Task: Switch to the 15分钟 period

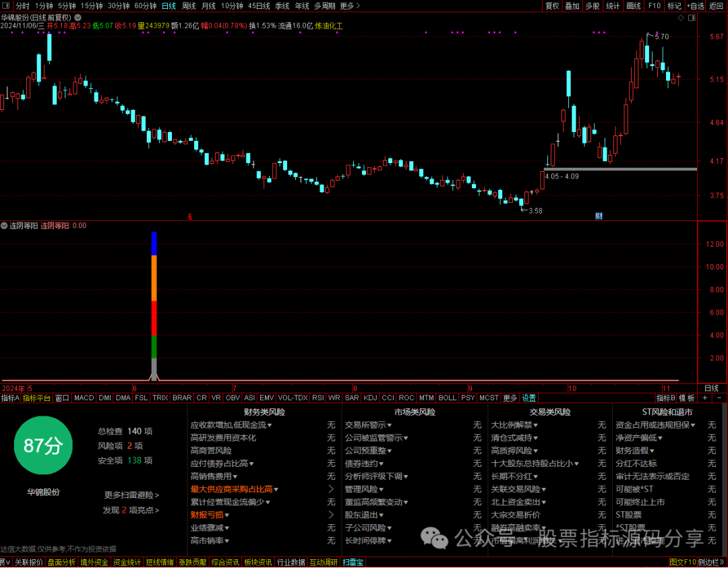Action: 91,6
